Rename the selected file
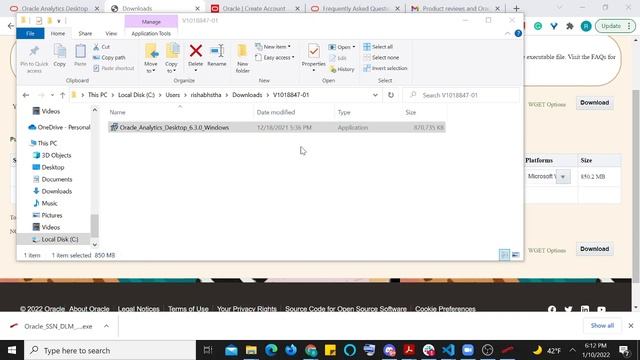This screenshot has width=640, height=360. (217, 56)
